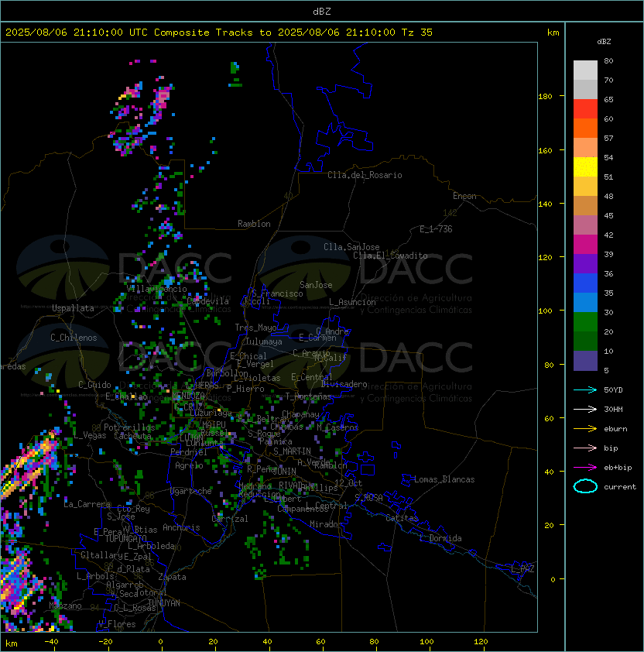Click the L_Dormida map label

(440, 538)
